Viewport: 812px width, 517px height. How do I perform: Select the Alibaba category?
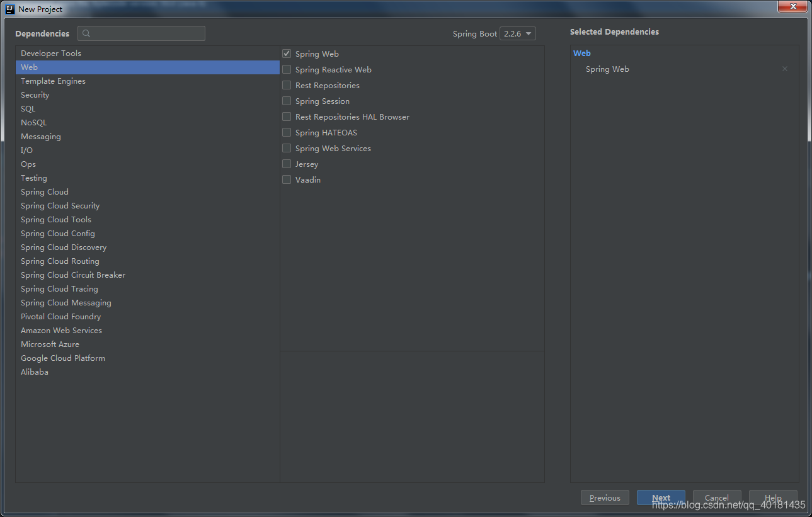147,372
